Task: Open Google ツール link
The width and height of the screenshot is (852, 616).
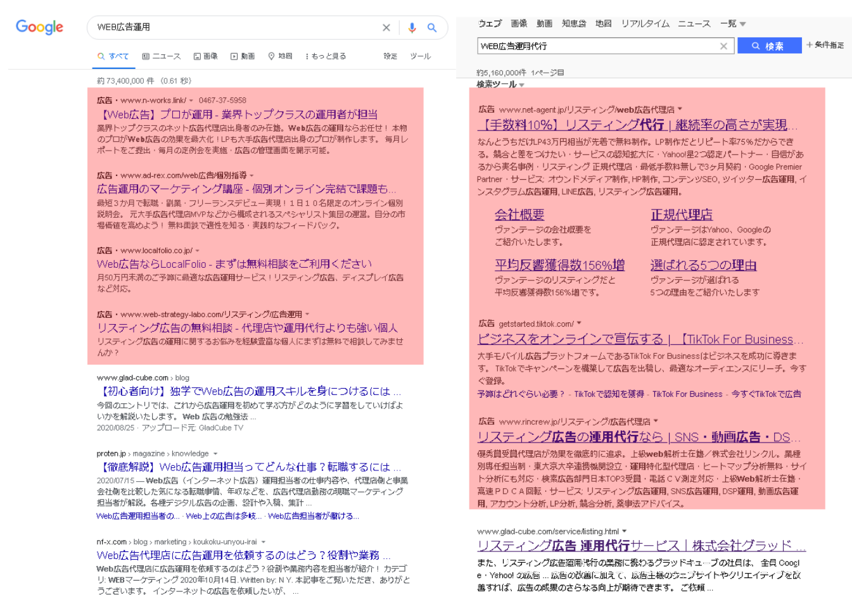Action: [420, 56]
